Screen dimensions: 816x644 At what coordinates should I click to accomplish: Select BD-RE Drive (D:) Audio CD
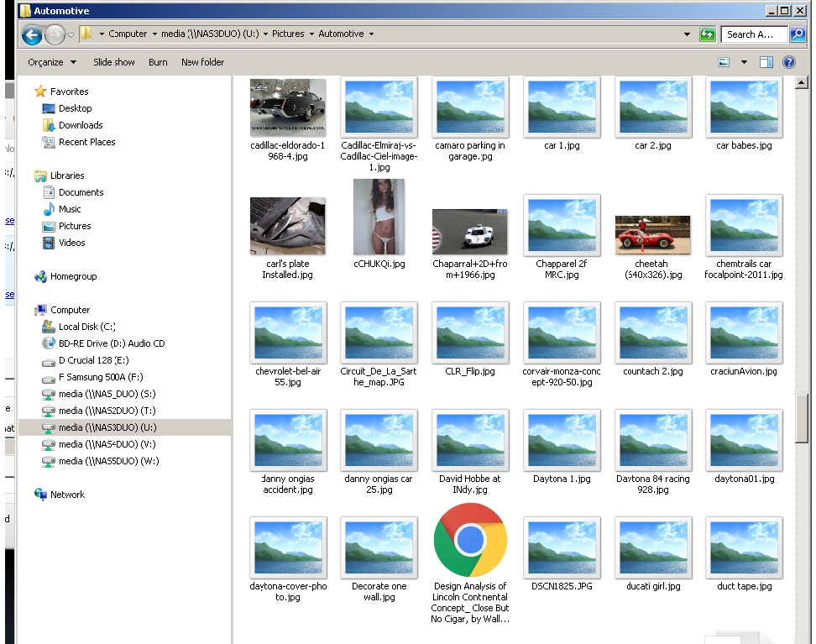click(x=111, y=343)
